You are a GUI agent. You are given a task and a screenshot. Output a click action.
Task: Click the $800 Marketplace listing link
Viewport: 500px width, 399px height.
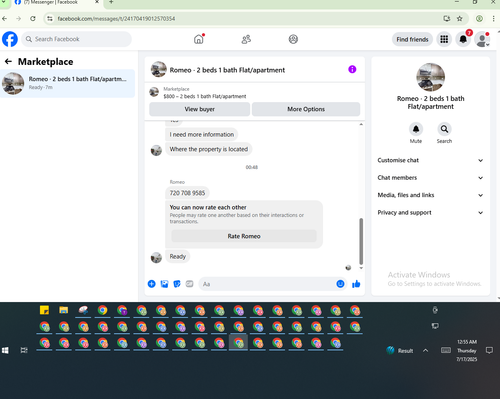205,96
